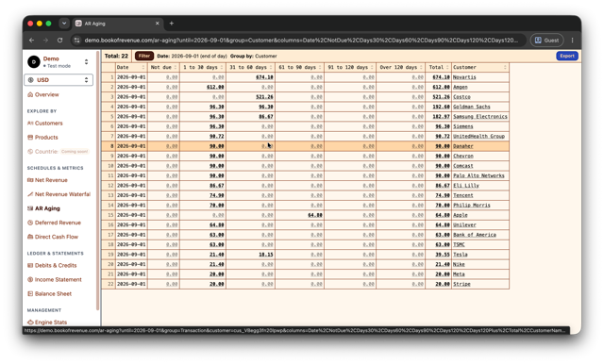Open Deferred Revenue report
Viewport: 604px width, 364px height.
(54, 223)
